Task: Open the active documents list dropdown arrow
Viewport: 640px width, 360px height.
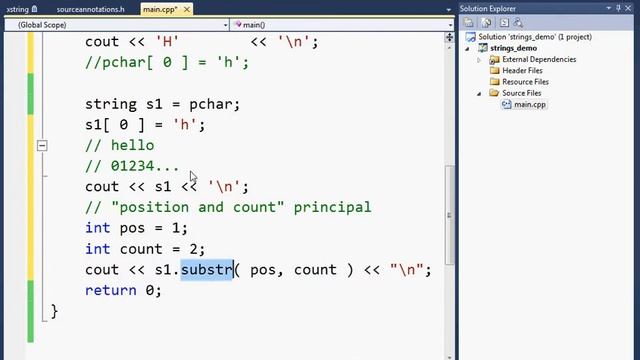Action: 449,9
